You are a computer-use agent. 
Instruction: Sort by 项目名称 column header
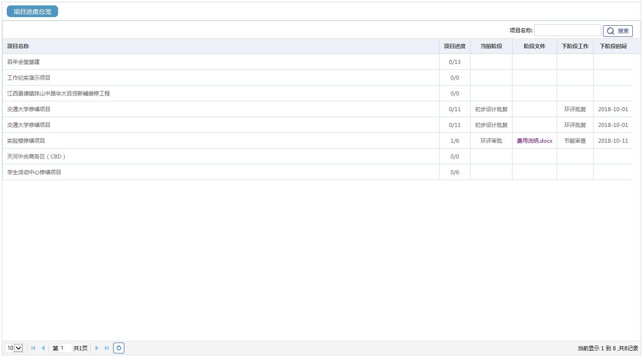tap(18, 46)
